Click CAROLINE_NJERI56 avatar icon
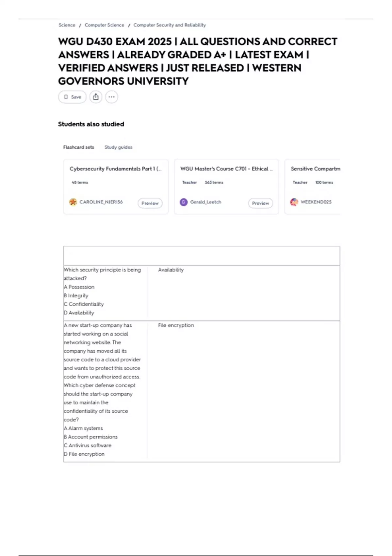The width and height of the screenshot is (392, 556). 73,202
